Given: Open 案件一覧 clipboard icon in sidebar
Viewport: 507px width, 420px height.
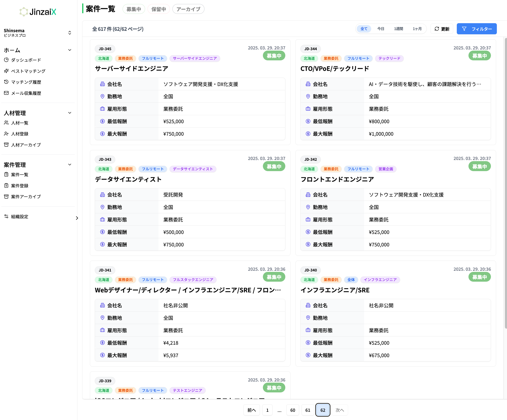Looking at the screenshot, I should (6, 175).
